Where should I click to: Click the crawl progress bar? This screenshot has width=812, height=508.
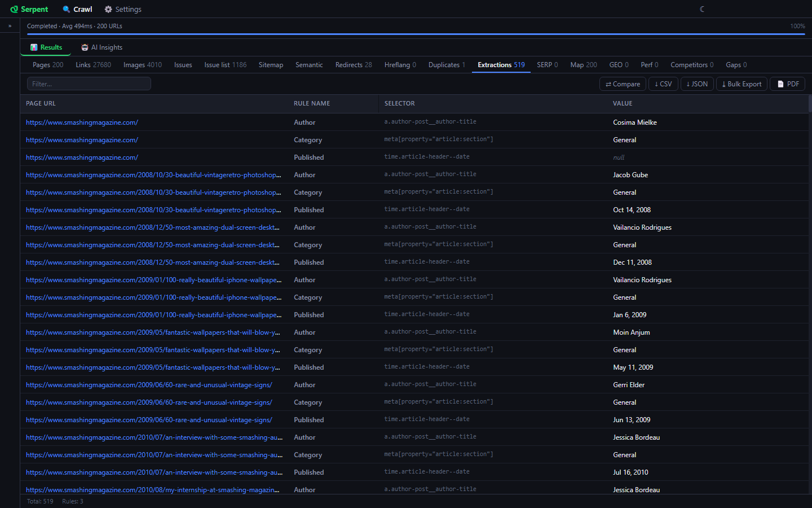click(416, 34)
